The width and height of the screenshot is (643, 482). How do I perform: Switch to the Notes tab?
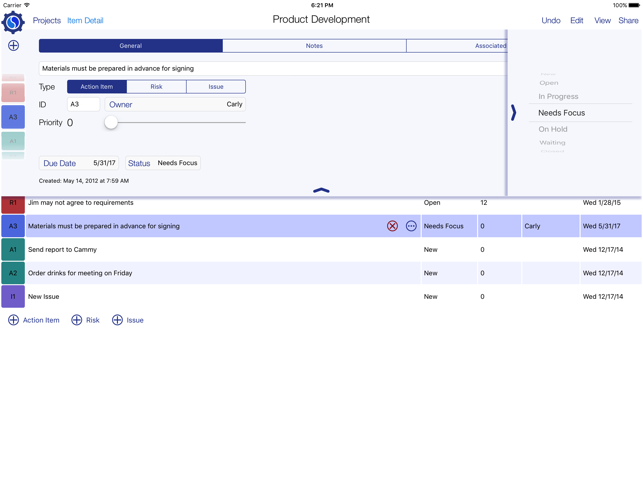tap(314, 46)
